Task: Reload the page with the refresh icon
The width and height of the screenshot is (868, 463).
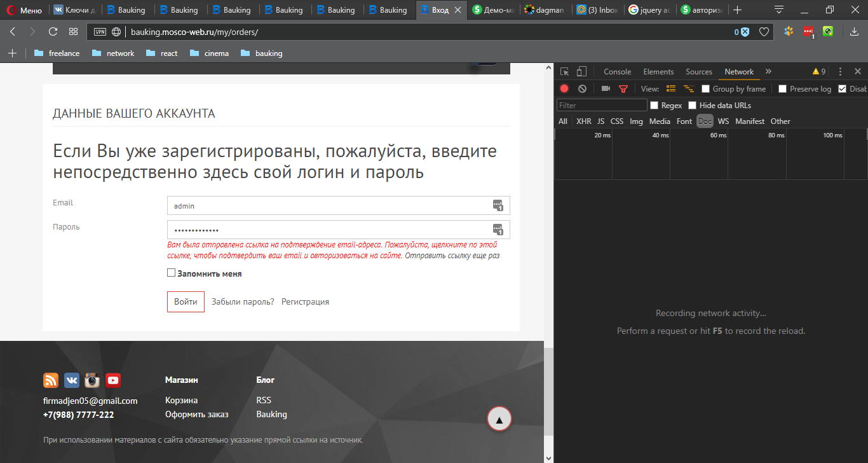Action: click(x=53, y=32)
